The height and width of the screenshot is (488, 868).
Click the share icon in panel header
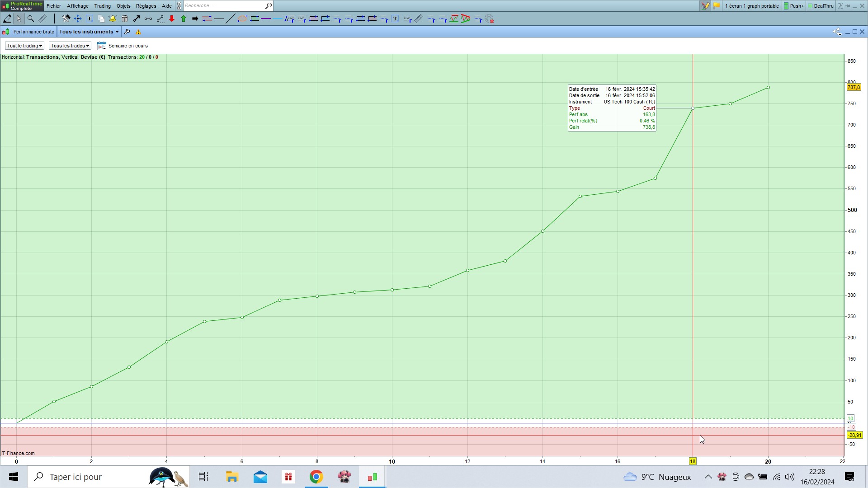pyautogui.click(x=837, y=32)
